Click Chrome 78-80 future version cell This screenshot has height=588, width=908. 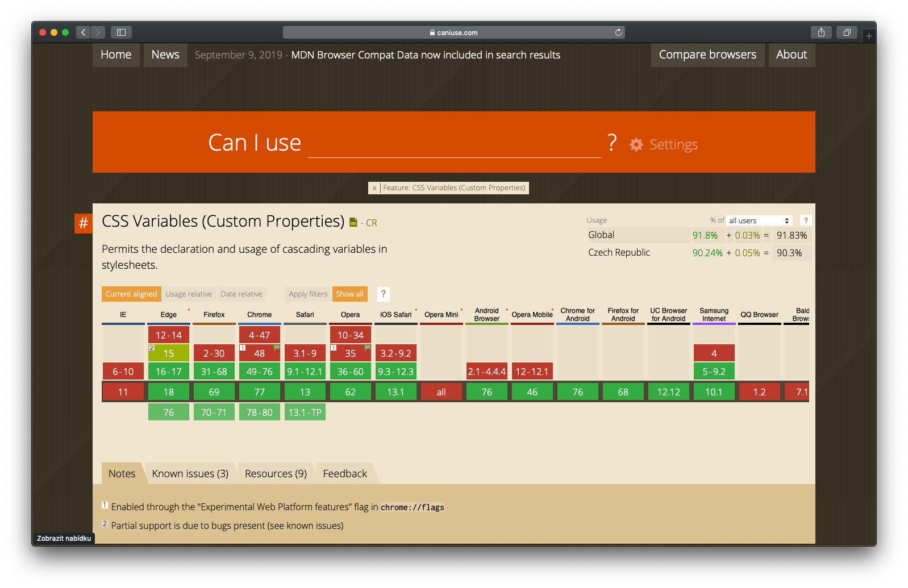[260, 412]
